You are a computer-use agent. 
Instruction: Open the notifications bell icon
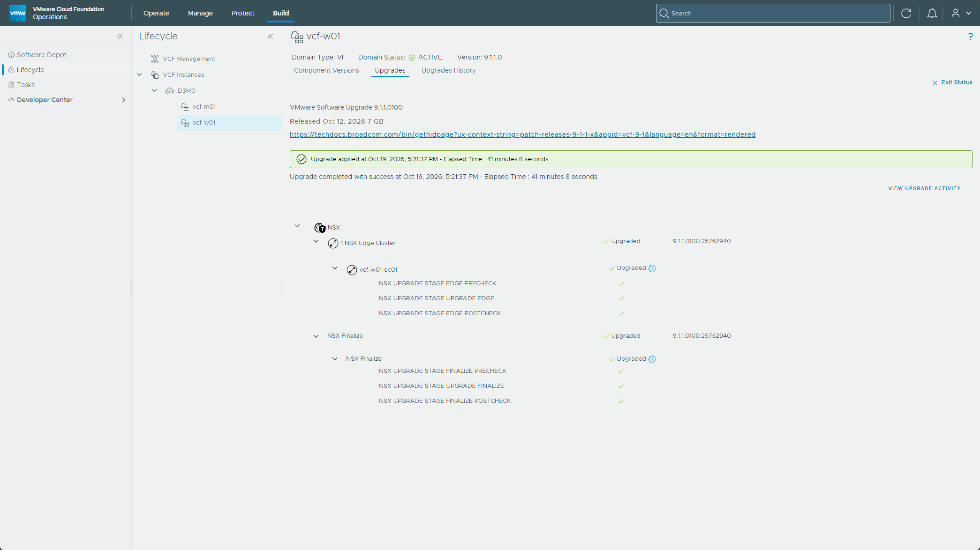[932, 13]
